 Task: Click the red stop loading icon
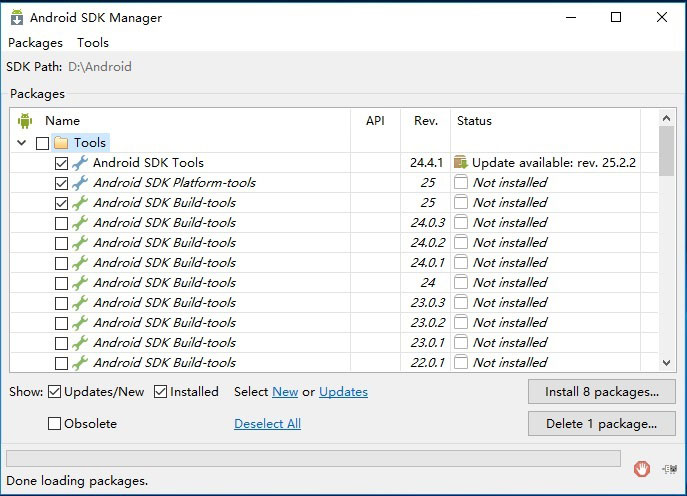(x=642, y=468)
